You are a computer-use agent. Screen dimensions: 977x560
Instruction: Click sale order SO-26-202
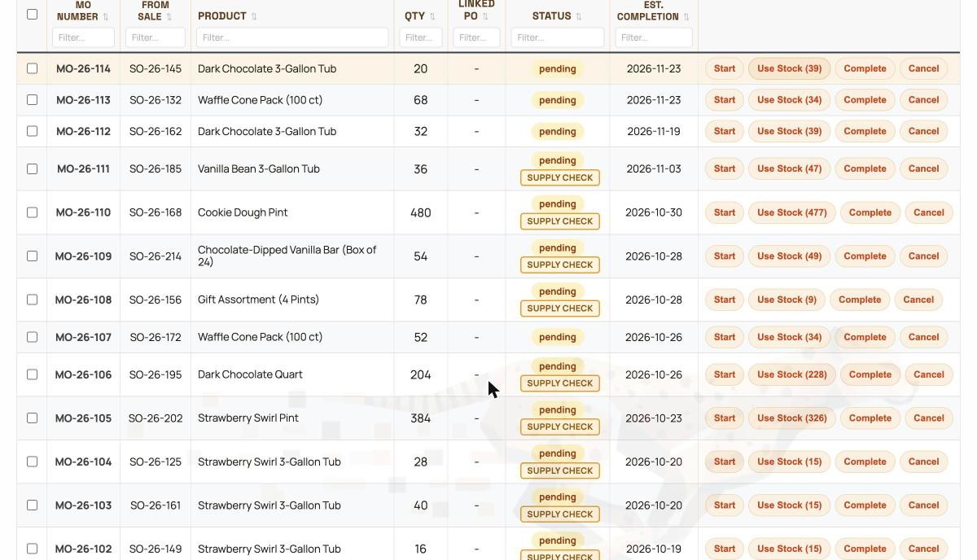(x=156, y=418)
